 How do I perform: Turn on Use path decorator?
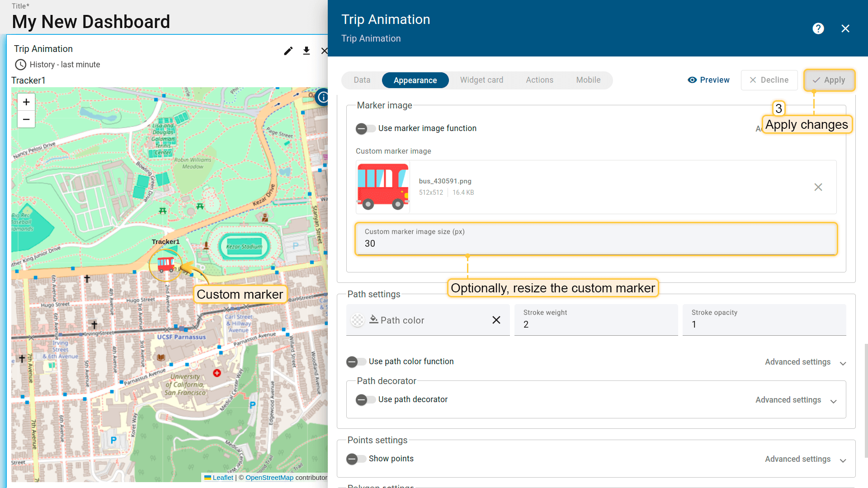(x=365, y=400)
